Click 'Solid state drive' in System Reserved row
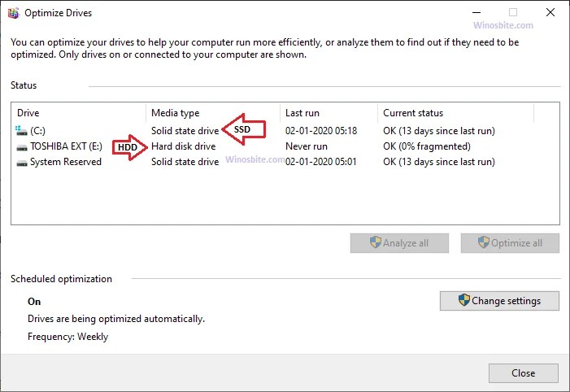The image size is (570, 392). [x=185, y=162]
